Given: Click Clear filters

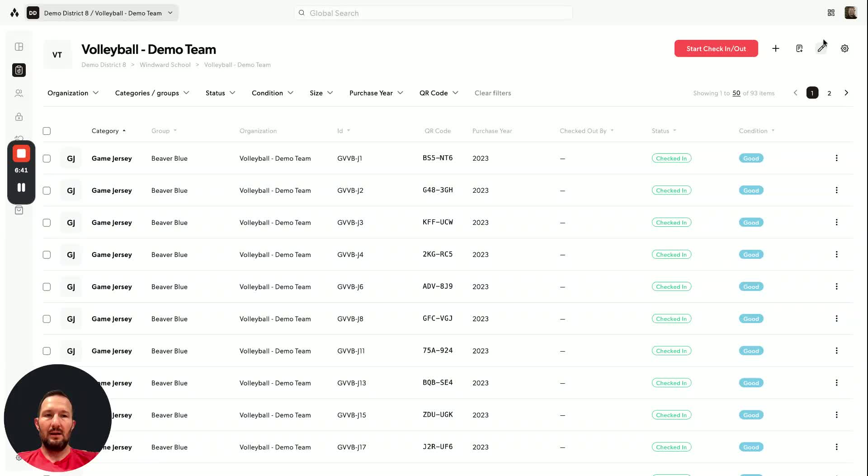Looking at the screenshot, I should [x=493, y=93].
